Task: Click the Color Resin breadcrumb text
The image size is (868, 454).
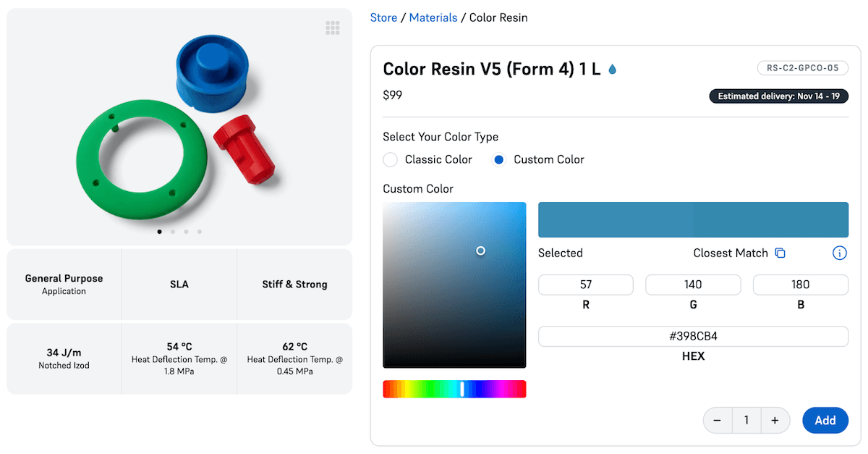Action: 498,17
